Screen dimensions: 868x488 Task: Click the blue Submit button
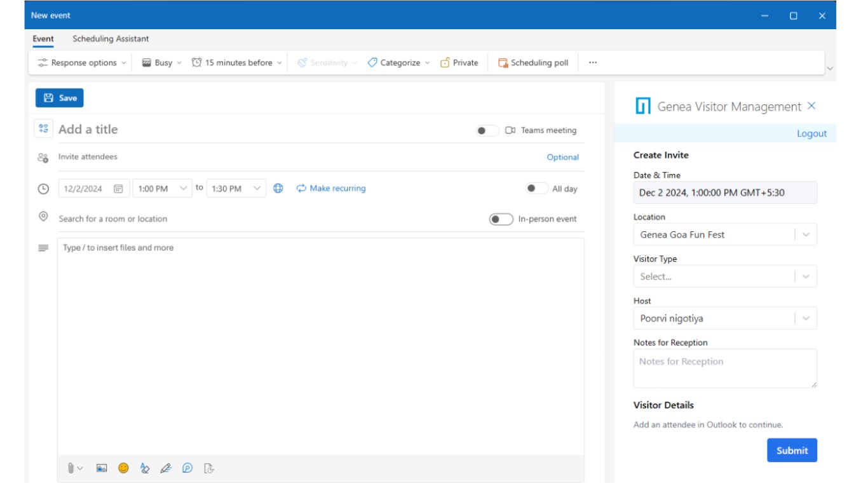(792, 451)
